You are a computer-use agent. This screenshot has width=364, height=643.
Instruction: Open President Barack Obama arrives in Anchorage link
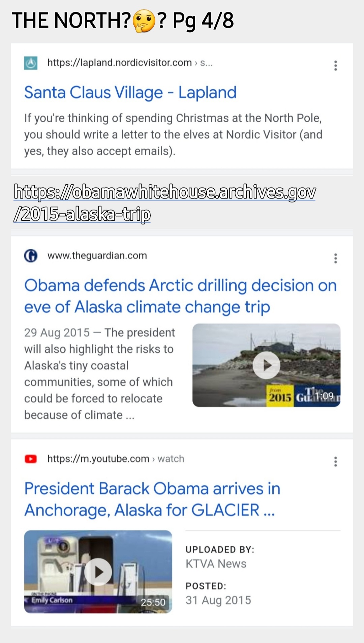pos(152,499)
